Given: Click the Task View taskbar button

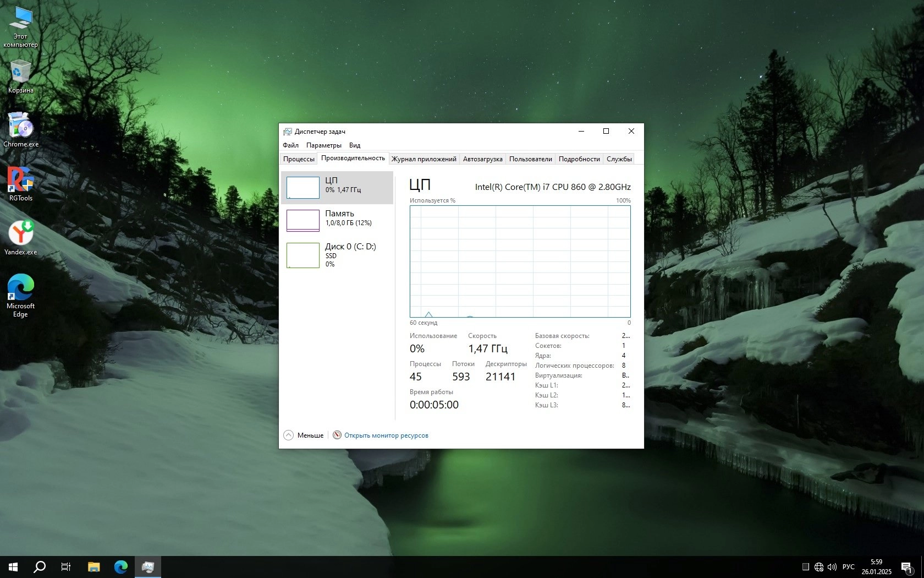Looking at the screenshot, I should click(66, 566).
